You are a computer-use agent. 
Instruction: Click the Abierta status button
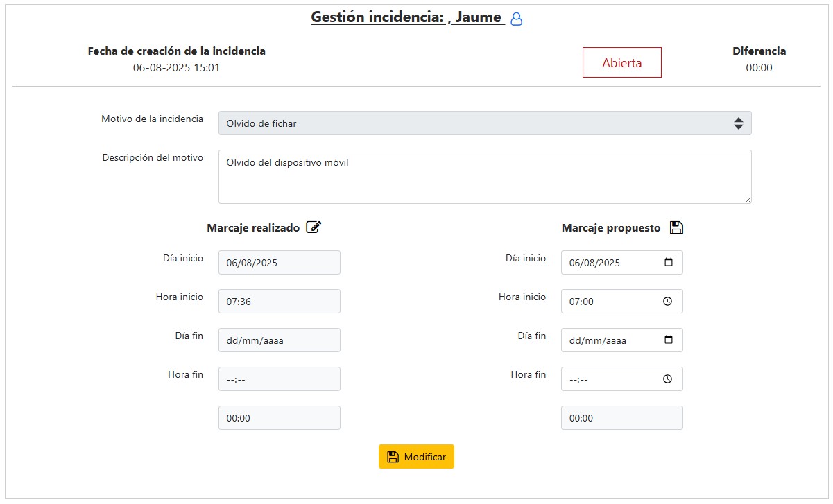pos(622,62)
